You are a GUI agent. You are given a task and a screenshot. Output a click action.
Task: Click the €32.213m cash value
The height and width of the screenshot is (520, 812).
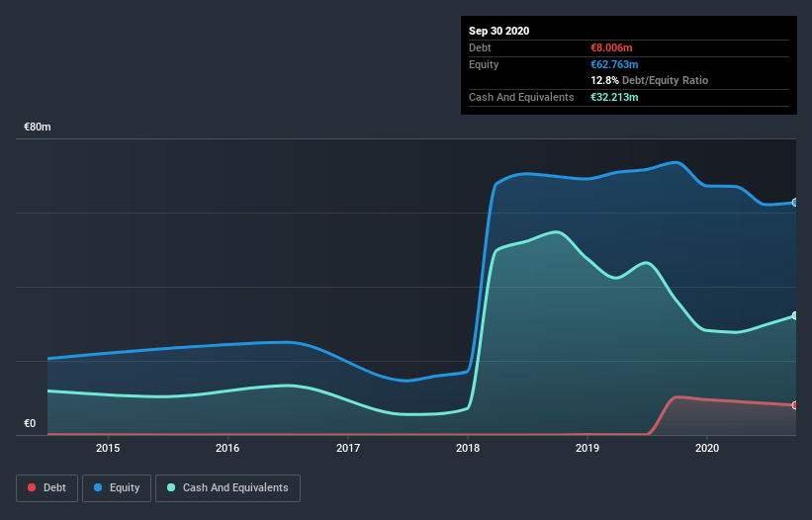point(614,97)
